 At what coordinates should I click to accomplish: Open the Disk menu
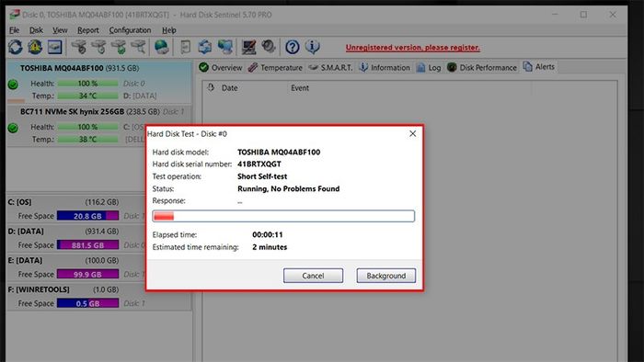(x=36, y=30)
